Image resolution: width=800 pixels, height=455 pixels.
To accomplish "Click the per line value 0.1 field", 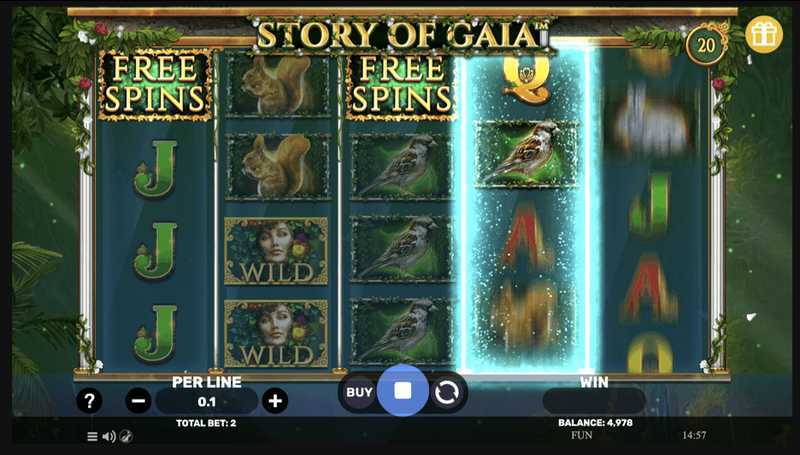I will [207, 401].
